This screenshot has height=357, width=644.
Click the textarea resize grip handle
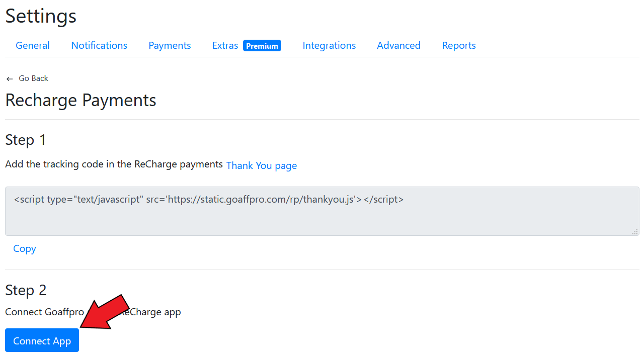(x=635, y=231)
